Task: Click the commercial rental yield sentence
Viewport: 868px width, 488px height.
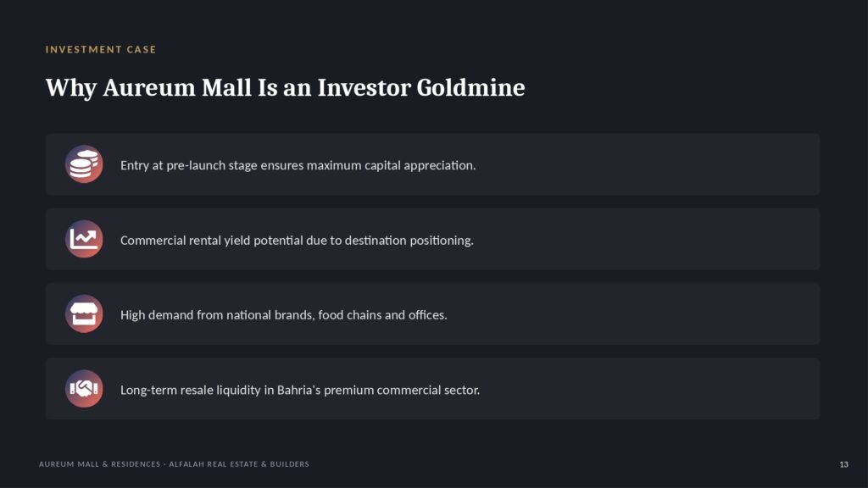Action: [x=297, y=241]
